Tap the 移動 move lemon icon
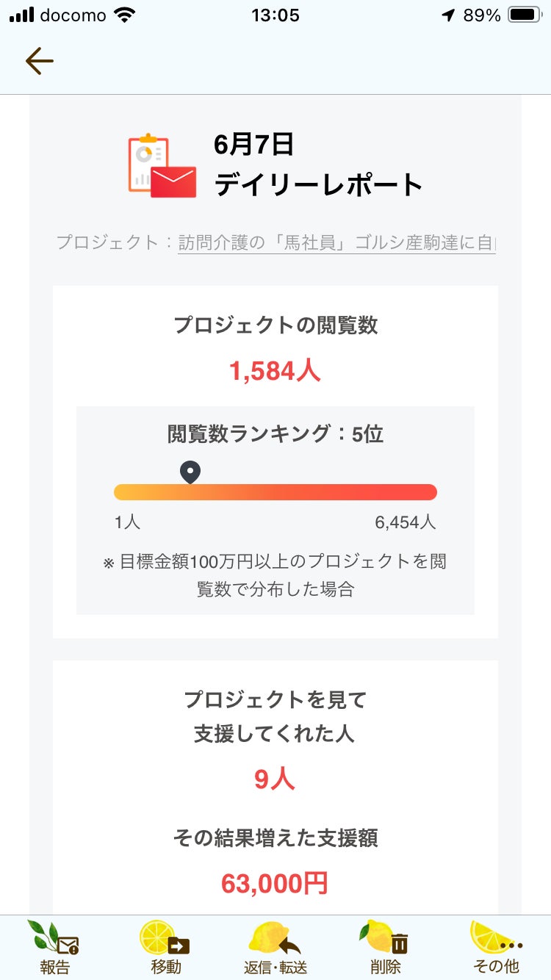551x980 pixels. (165, 946)
